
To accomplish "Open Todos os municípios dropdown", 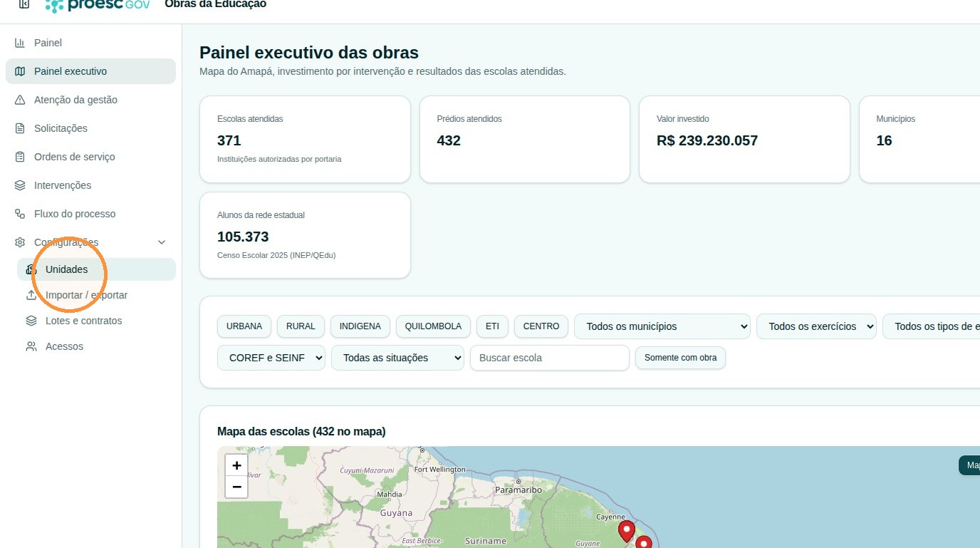I will (662, 326).
